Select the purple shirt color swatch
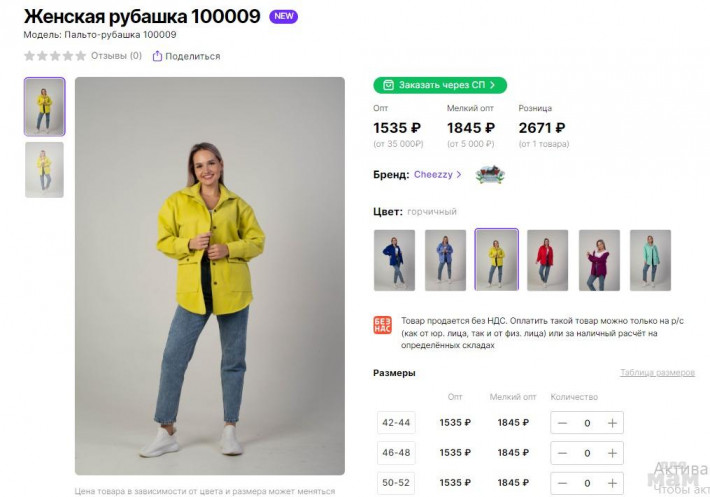This screenshot has height=497, width=710. coord(599,260)
